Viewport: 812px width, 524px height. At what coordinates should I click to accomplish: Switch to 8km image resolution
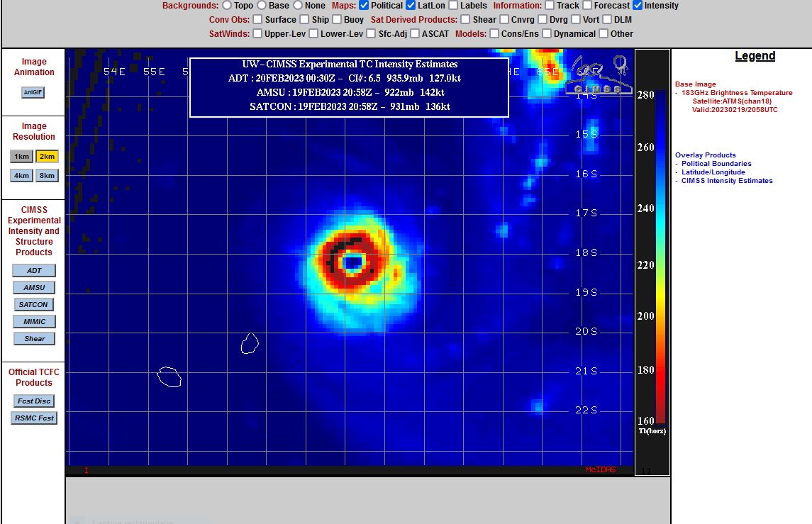pyautogui.click(x=47, y=175)
